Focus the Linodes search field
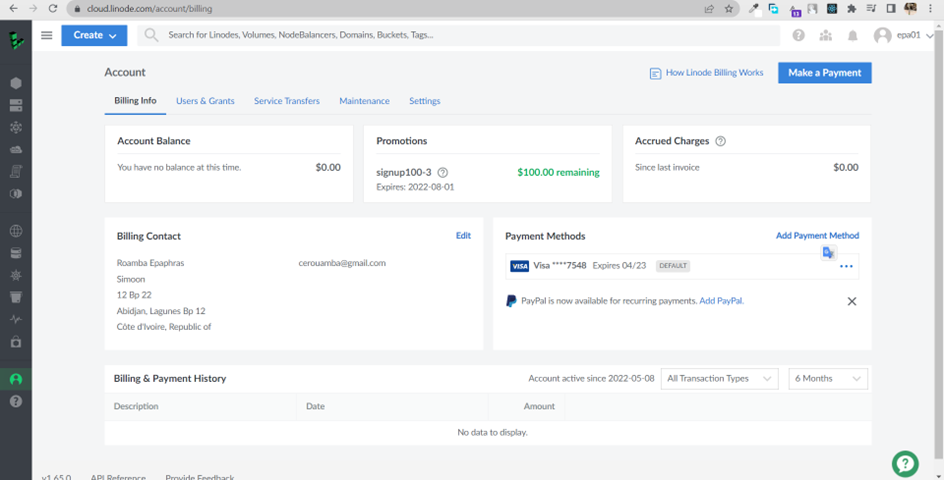944x480 pixels. [458, 36]
